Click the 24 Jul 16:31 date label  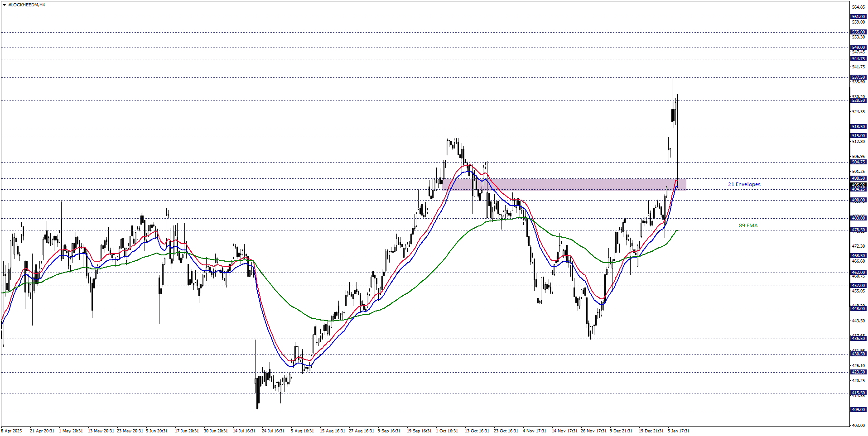click(x=273, y=431)
